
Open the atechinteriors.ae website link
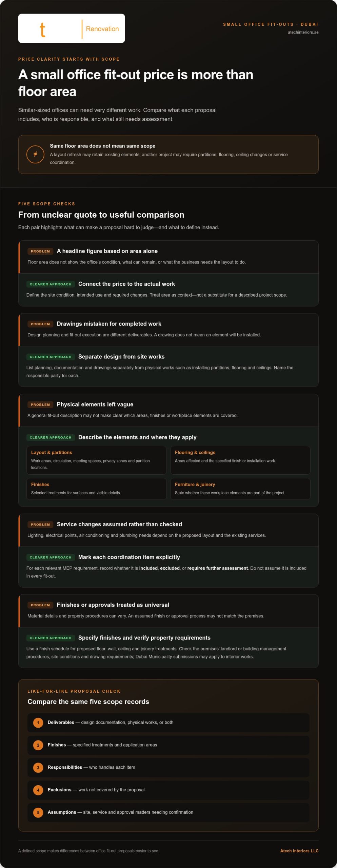tap(303, 32)
